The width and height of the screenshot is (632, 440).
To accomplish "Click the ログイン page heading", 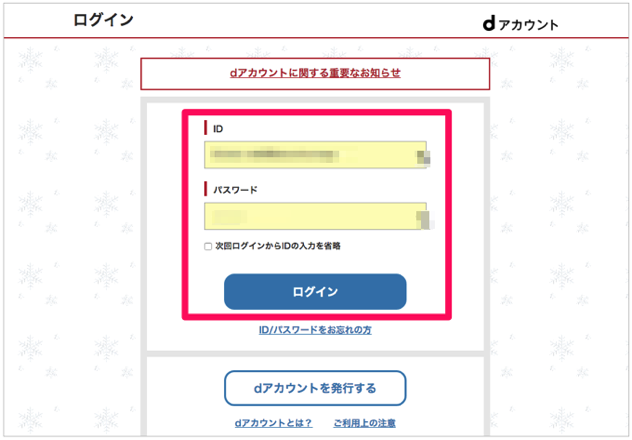I will coord(103,20).
